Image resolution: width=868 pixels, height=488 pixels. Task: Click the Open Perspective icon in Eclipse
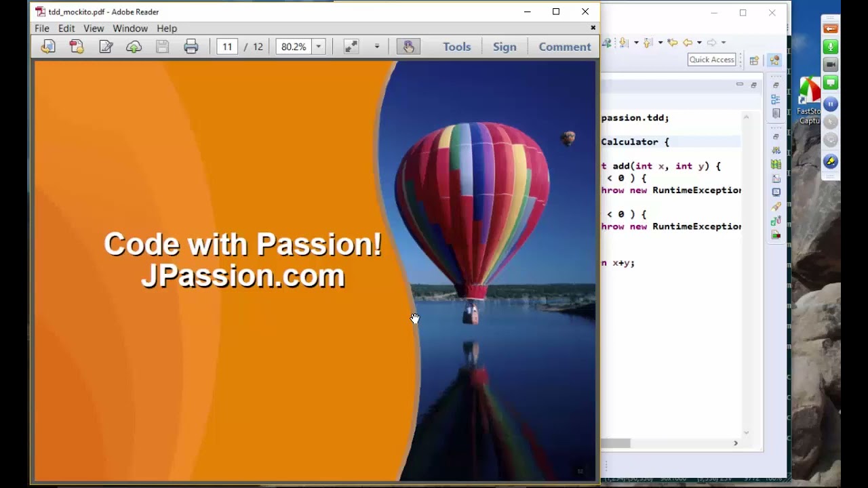click(x=753, y=60)
